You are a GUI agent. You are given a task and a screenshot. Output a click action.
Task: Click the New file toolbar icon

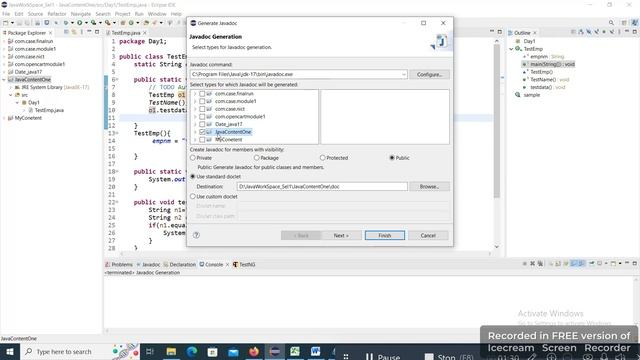click(x=6, y=23)
